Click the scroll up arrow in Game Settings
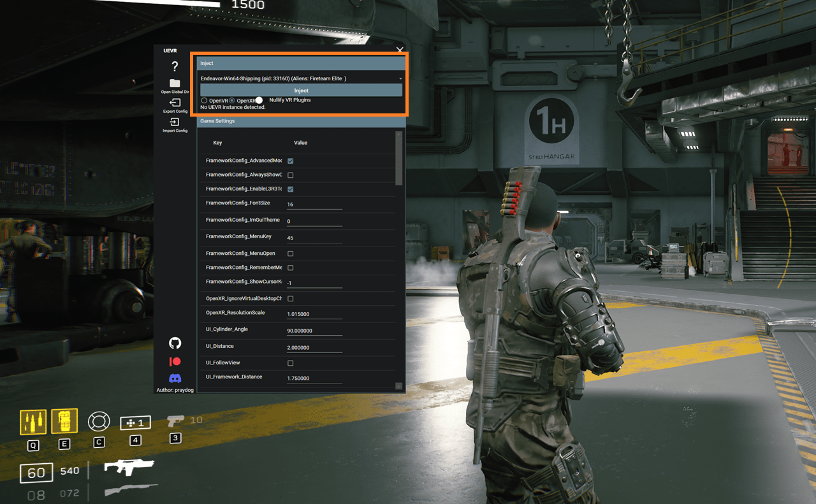The image size is (816, 504). [x=399, y=133]
